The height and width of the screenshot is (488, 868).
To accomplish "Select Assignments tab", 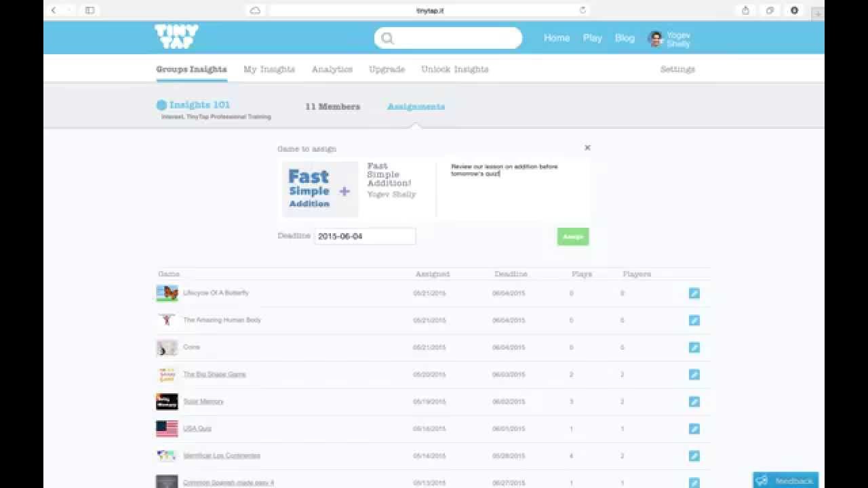I will [416, 106].
